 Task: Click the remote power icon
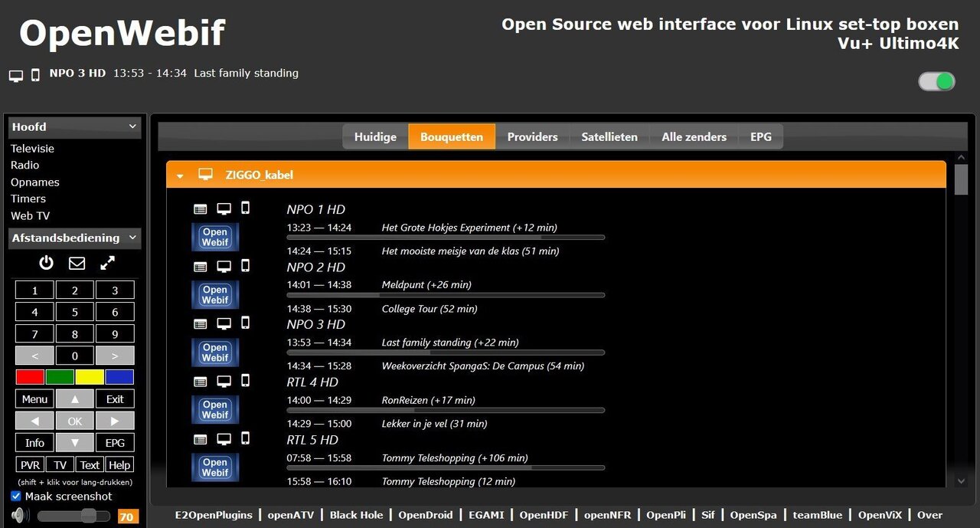[47, 263]
